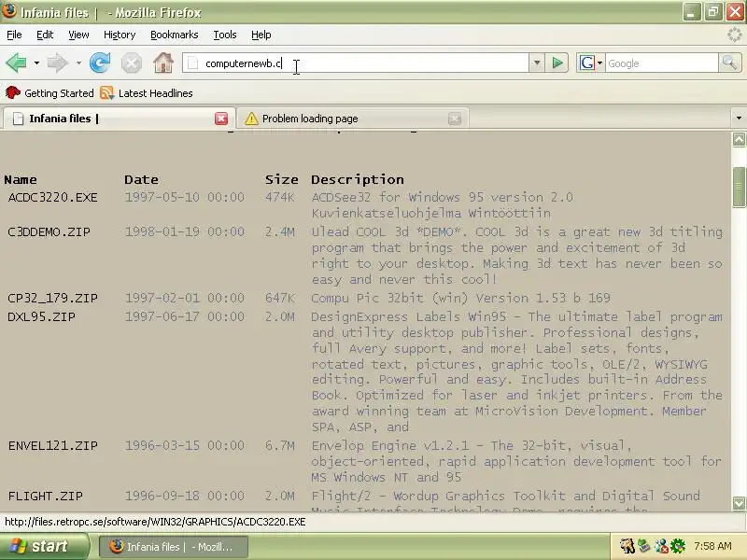Viewport: 747px width, 560px height.
Task: Click the ACDC3220.EXE file link
Action: [x=52, y=197]
